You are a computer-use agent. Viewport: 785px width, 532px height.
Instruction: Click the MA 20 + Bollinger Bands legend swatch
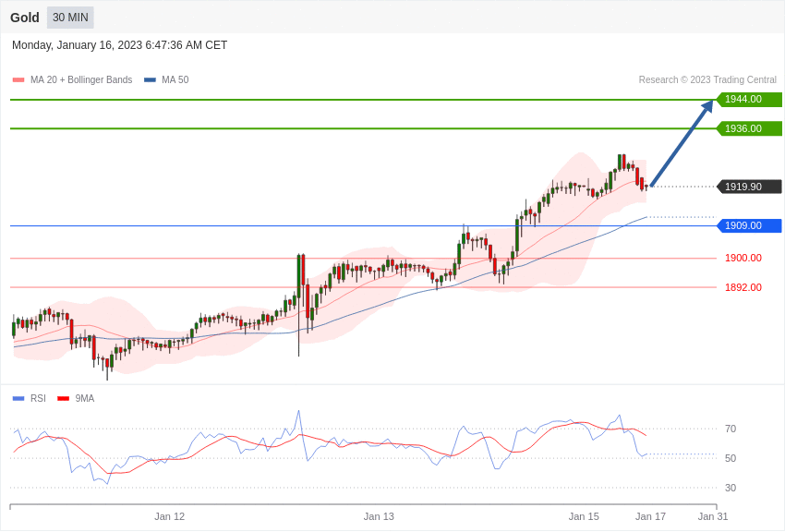coord(18,80)
